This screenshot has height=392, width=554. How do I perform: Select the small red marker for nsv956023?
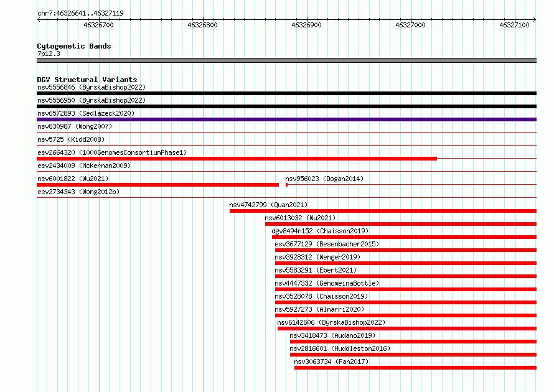coord(286,185)
